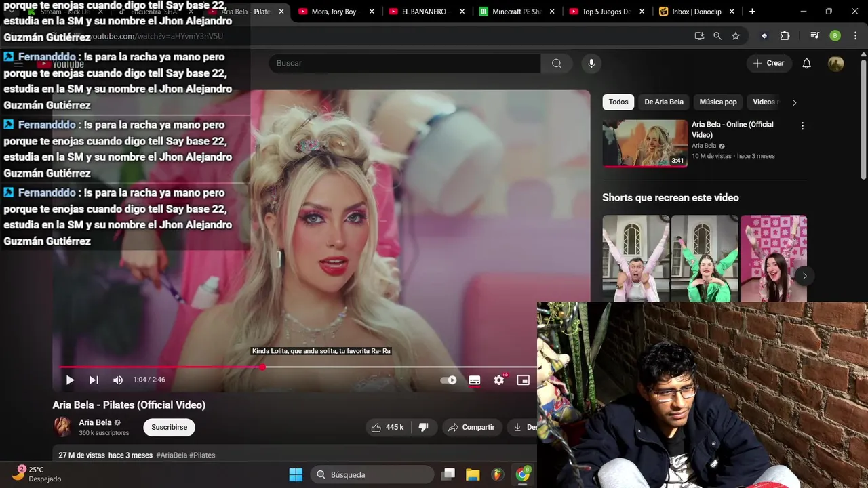Open Task View on the taskbar
This screenshot has width=868, height=488.
pos(448,474)
